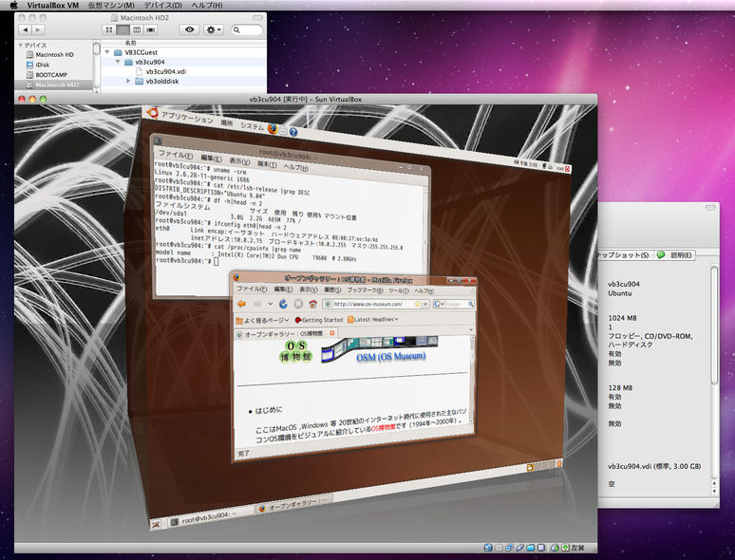The height and width of the screenshot is (560, 735).
Task: Open the VirtualBox VM application menu
Action: pos(52,5)
